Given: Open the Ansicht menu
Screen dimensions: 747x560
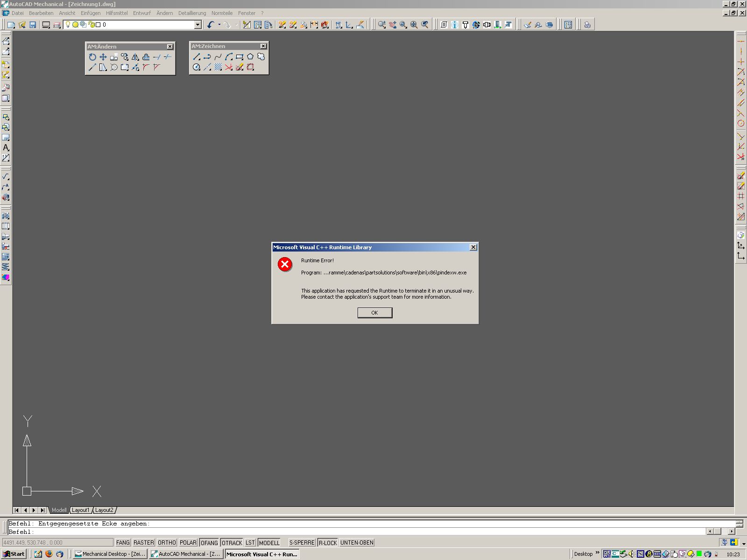Looking at the screenshot, I should [67, 13].
